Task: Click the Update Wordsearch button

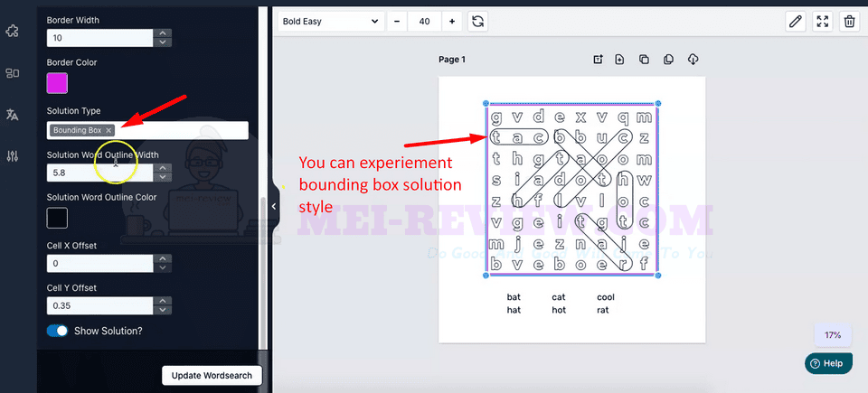Action: (212, 375)
